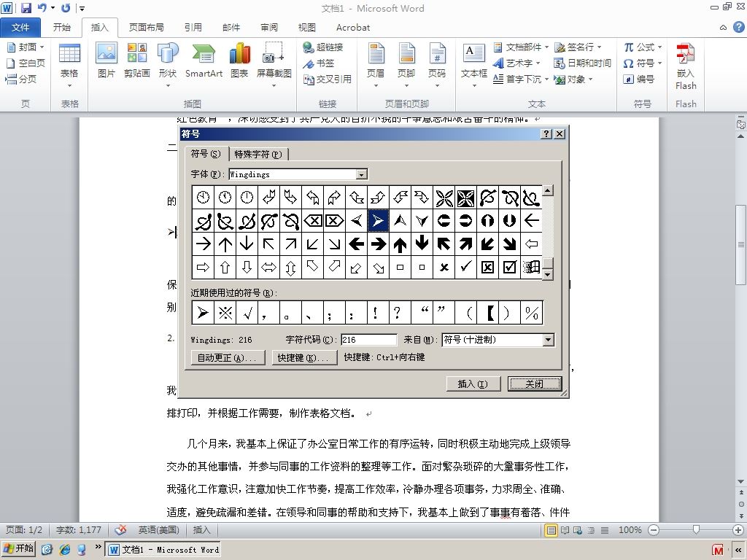Open the Header (页眉) menu
Image resolution: width=747 pixels, height=560 pixels.
coord(376,65)
